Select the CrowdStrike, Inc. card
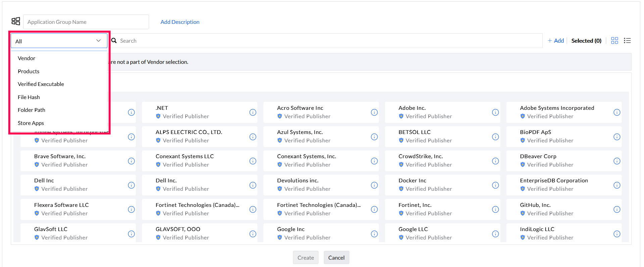Image resolution: width=644 pixels, height=267 pixels. [443, 161]
